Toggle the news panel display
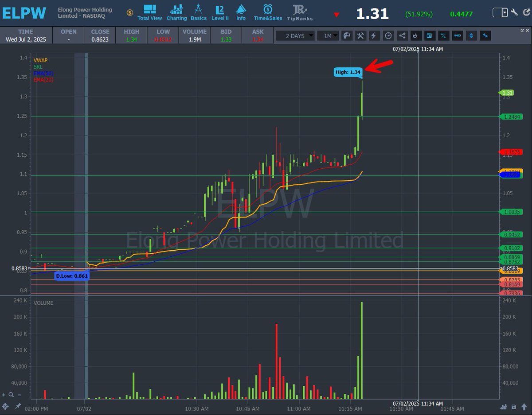The height and width of the screenshot is (415, 532). tap(430, 35)
